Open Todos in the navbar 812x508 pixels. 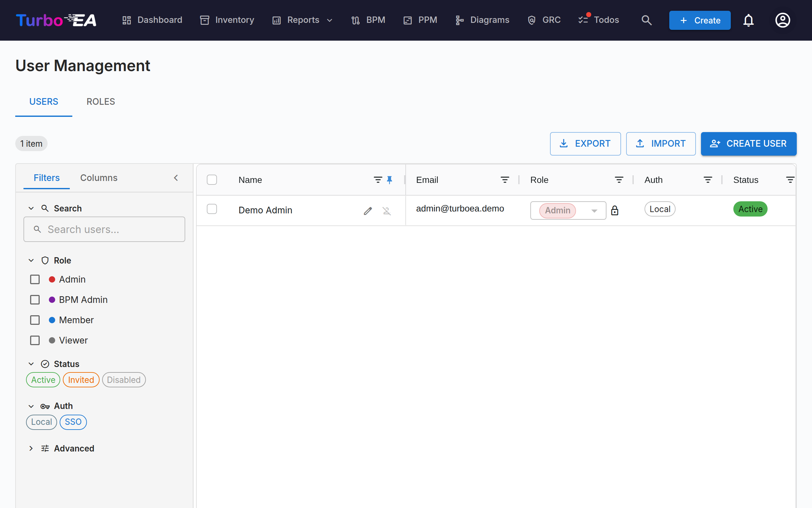599,20
